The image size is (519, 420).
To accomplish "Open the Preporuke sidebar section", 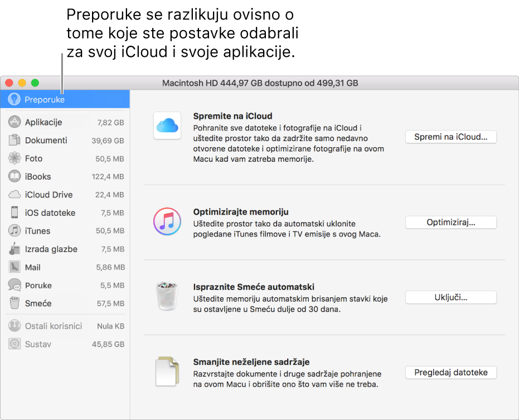I will [x=65, y=99].
